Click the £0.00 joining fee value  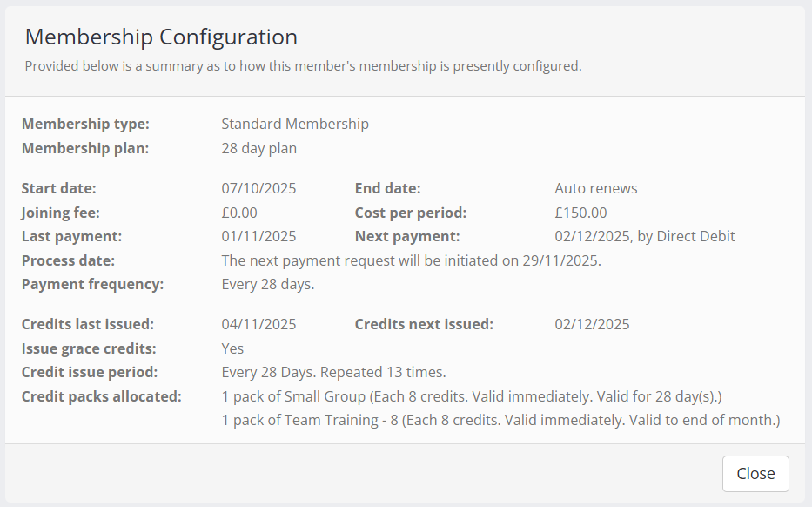coord(239,213)
